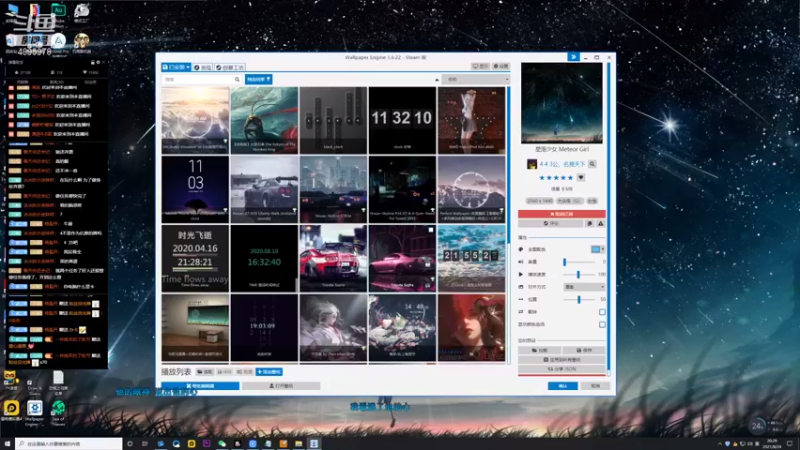Select the black_clock wallpaper thumbnail
Viewport: 800px width, 450px height.
pos(333,120)
